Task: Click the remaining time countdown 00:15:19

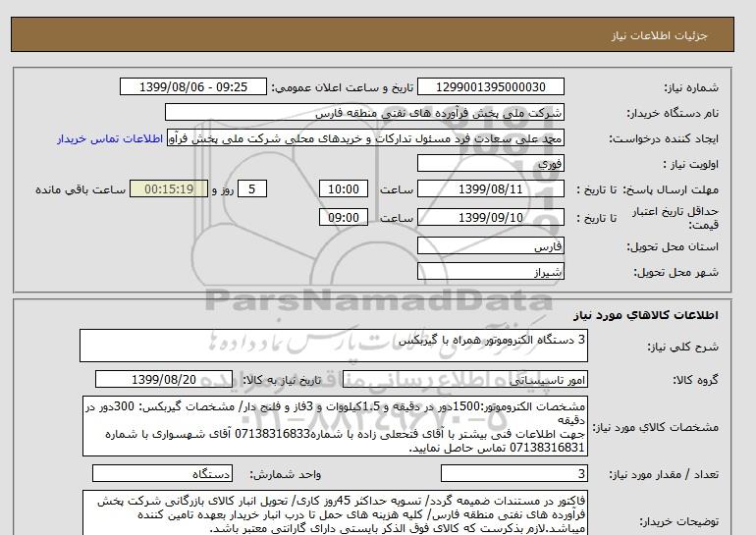Action: point(169,188)
